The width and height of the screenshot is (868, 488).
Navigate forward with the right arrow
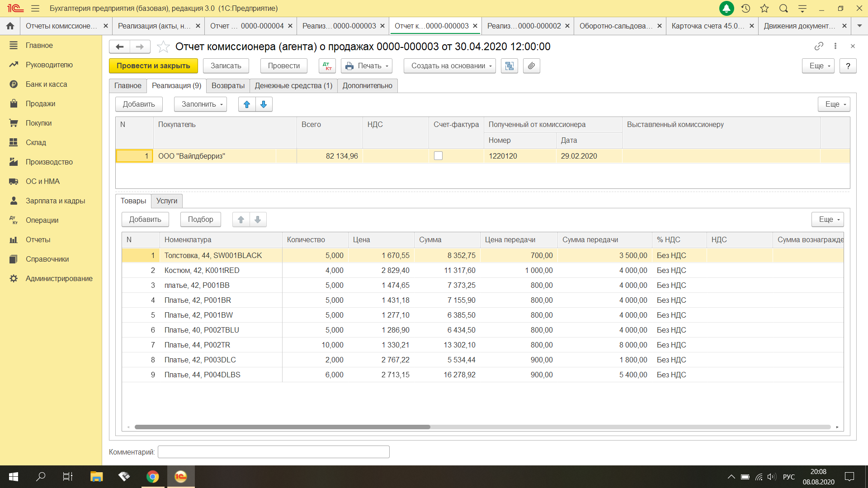[x=140, y=47]
